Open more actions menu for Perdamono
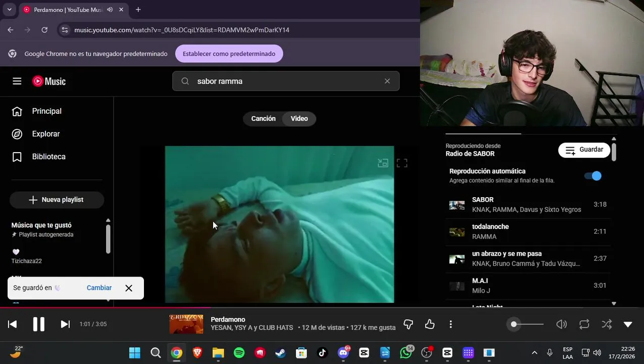644x364 pixels. tap(451, 324)
